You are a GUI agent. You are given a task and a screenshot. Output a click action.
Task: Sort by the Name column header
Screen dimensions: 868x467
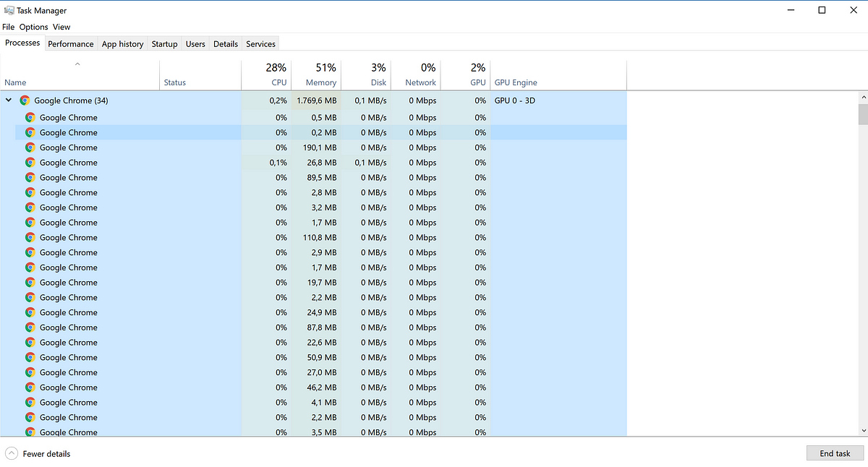pos(80,75)
